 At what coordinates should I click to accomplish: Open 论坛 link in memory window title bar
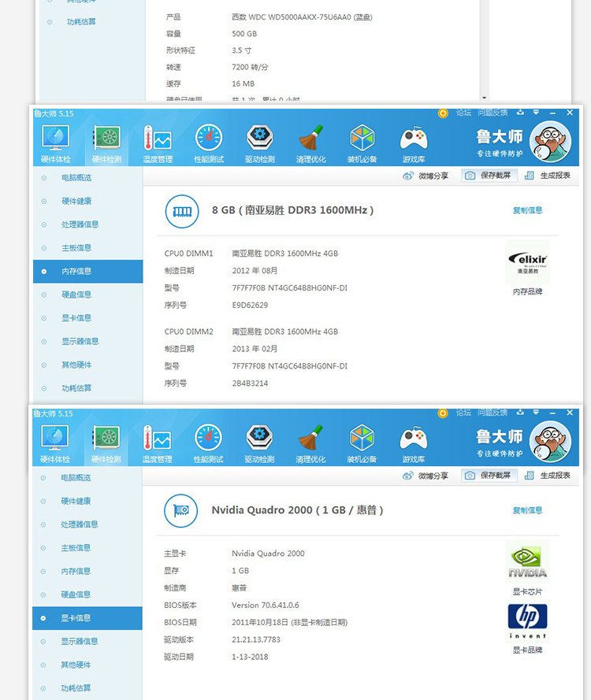pyautogui.click(x=463, y=113)
